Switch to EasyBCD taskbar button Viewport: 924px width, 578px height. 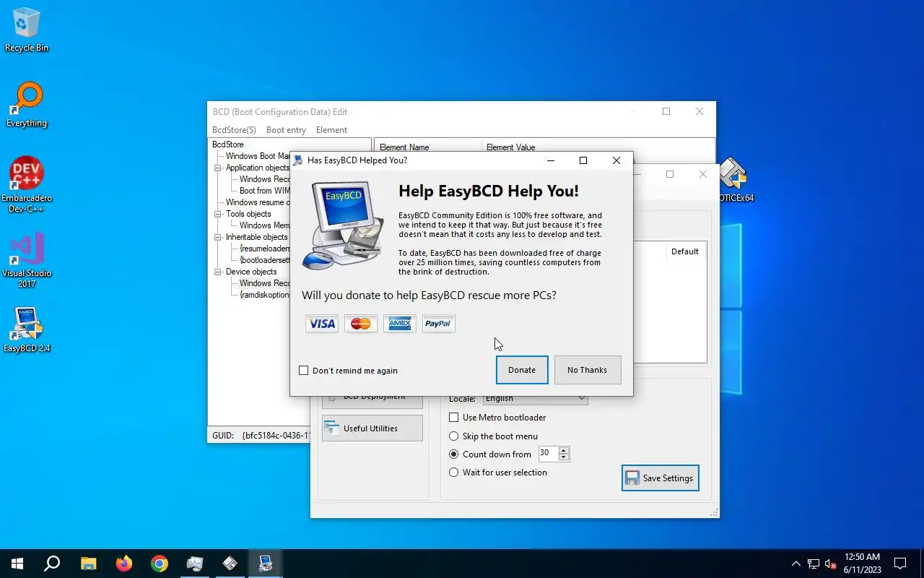click(x=266, y=564)
